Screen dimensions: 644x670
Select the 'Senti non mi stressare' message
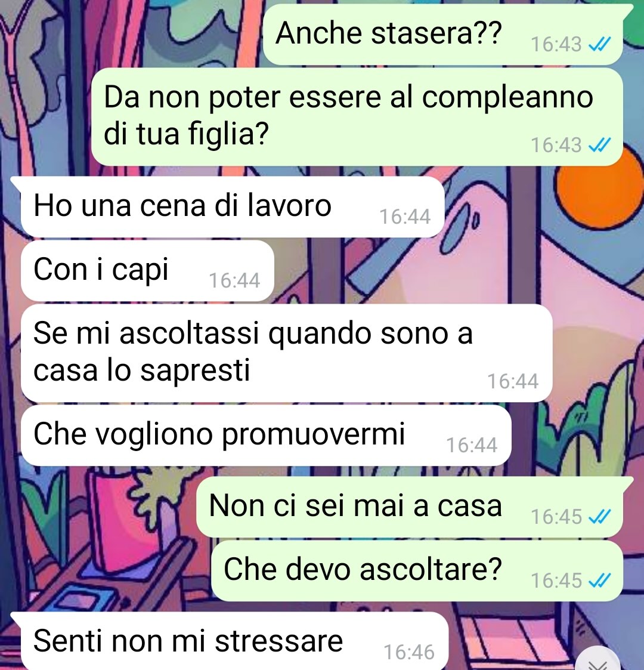(x=234, y=641)
